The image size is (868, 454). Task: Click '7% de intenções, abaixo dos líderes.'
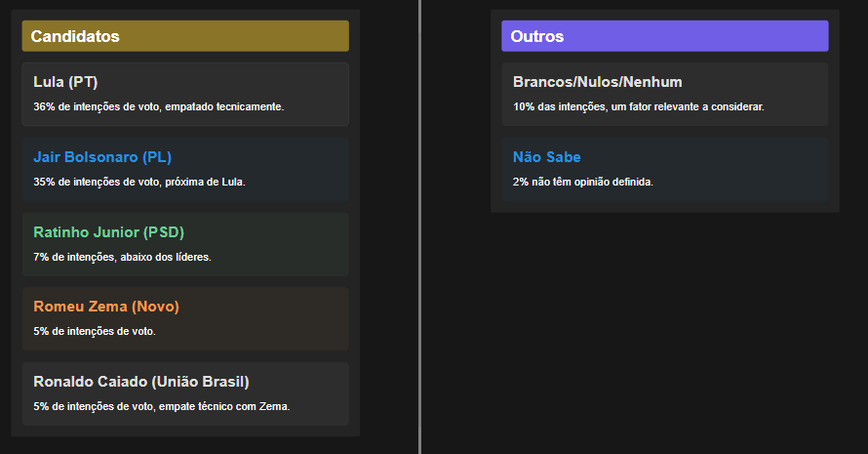(122, 257)
